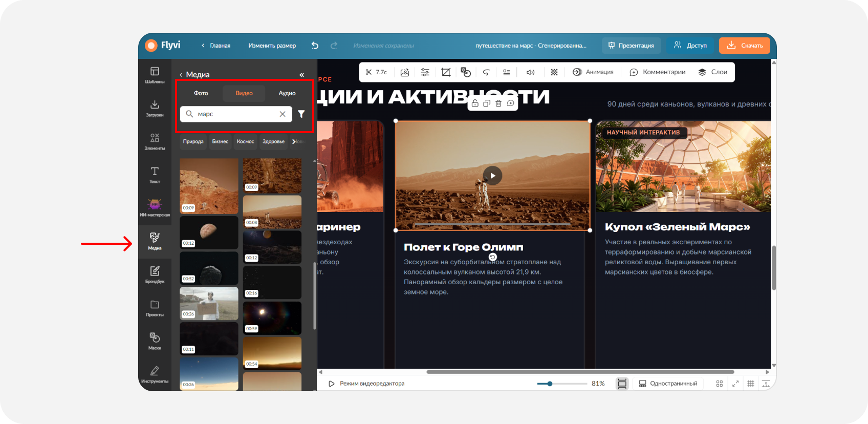Click the transparency checkerboard icon

click(x=554, y=72)
